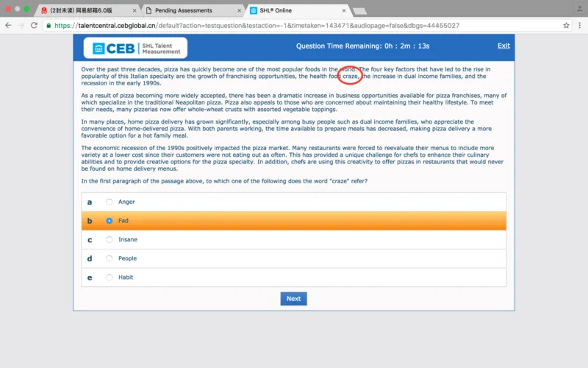Select the Insane radio button
The image size is (588, 368).
point(110,240)
